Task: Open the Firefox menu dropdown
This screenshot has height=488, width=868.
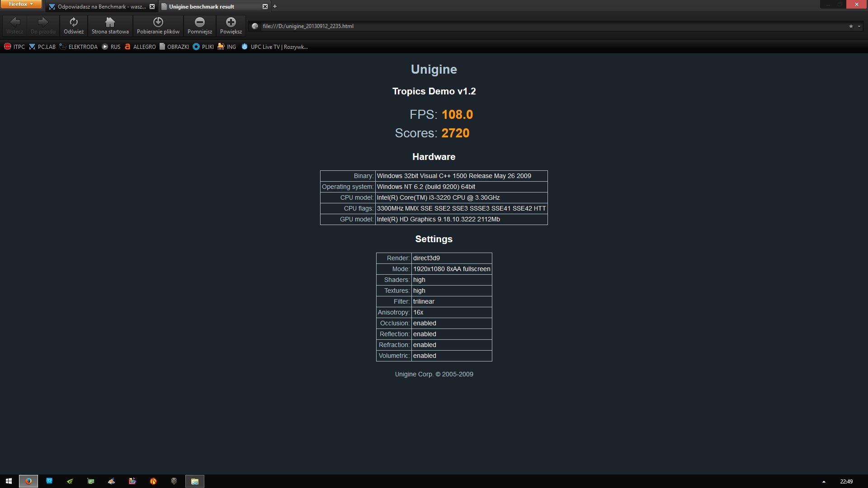Action: [21, 4]
